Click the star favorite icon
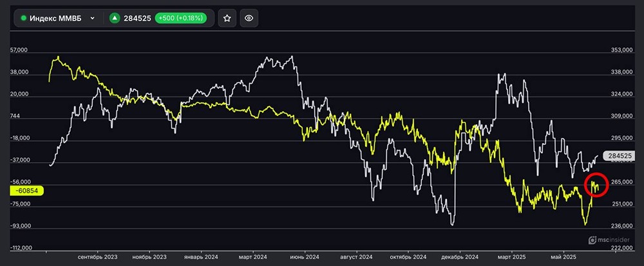644x266 pixels. pyautogui.click(x=227, y=18)
